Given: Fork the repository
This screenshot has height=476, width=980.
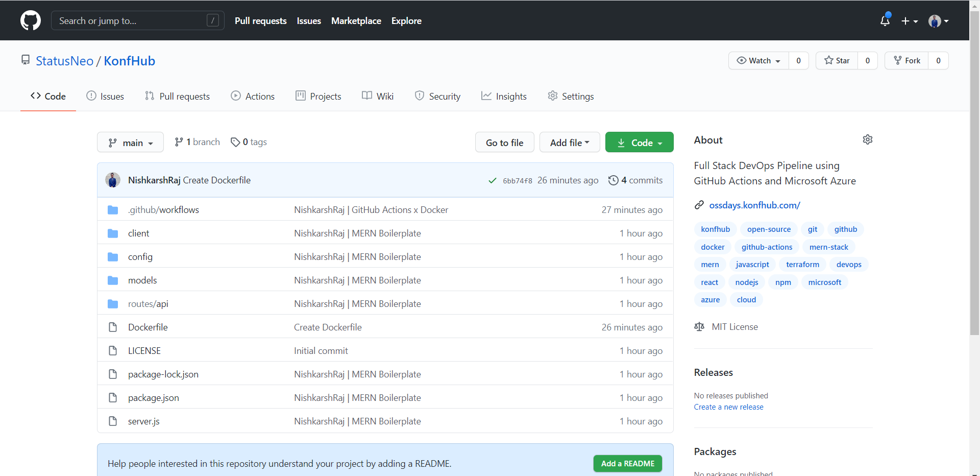Looking at the screenshot, I should (x=906, y=61).
